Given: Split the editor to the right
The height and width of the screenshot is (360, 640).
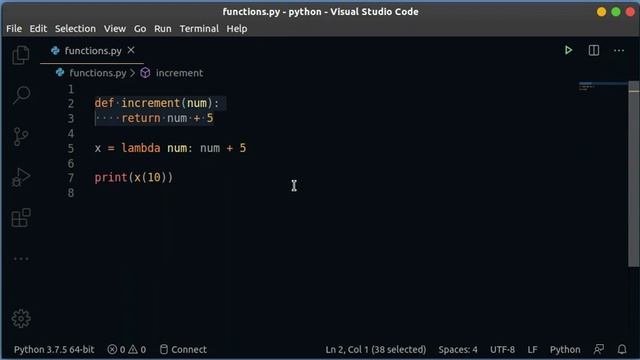Looking at the screenshot, I should point(594,50).
